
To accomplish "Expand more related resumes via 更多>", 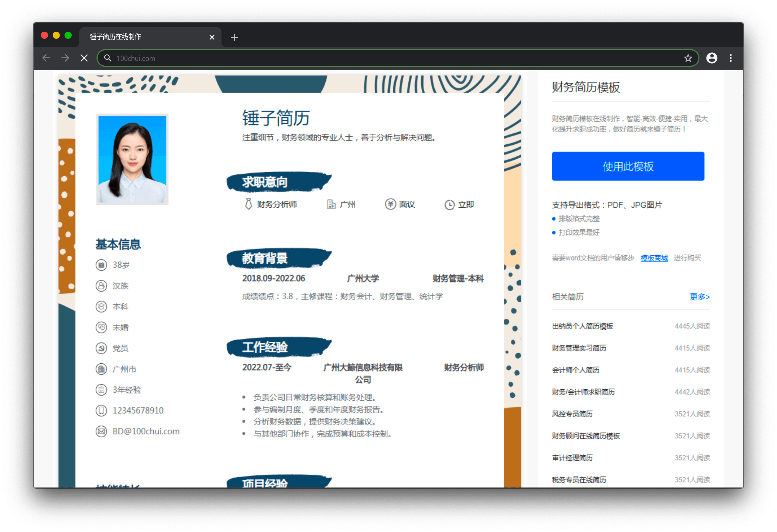I will (699, 297).
